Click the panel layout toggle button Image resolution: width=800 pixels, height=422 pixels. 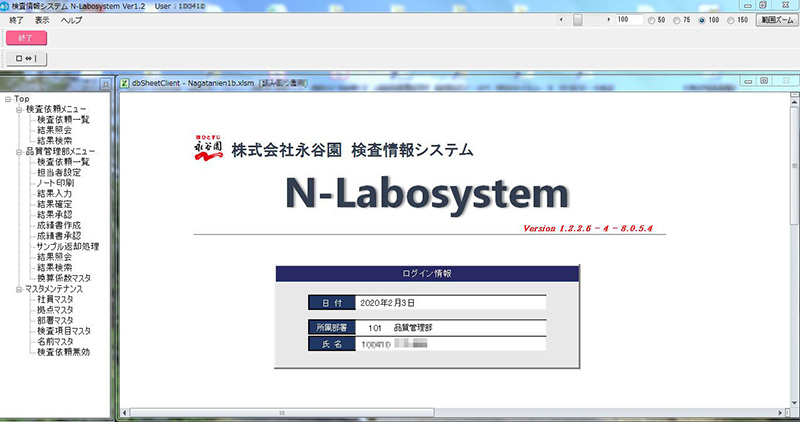26,59
